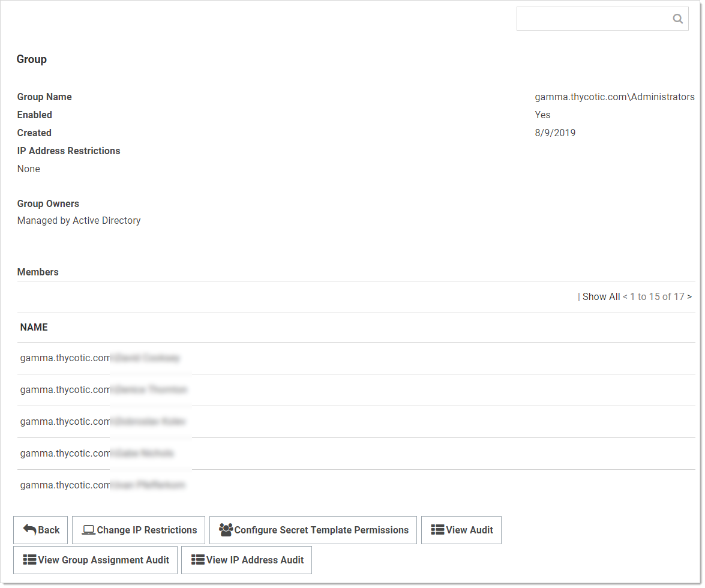The height and width of the screenshot is (588, 705).
Task: Click the list icon on View Audit
Action: (437, 530)
